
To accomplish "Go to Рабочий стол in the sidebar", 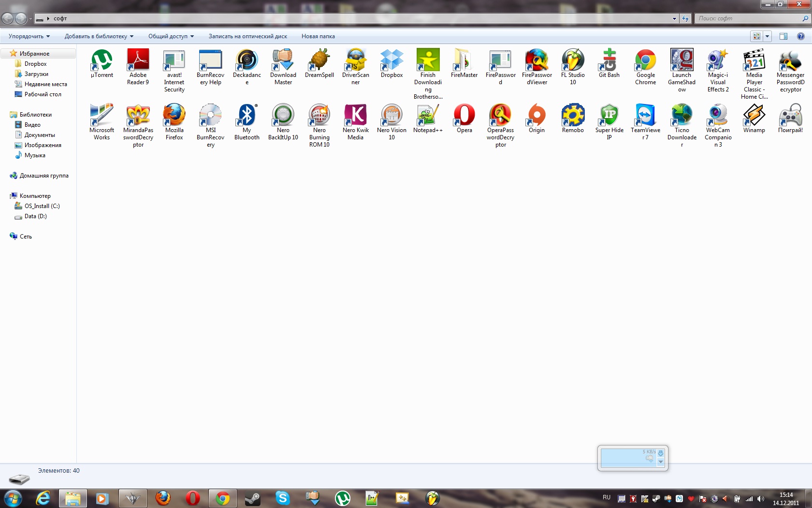I will (43, 94).
